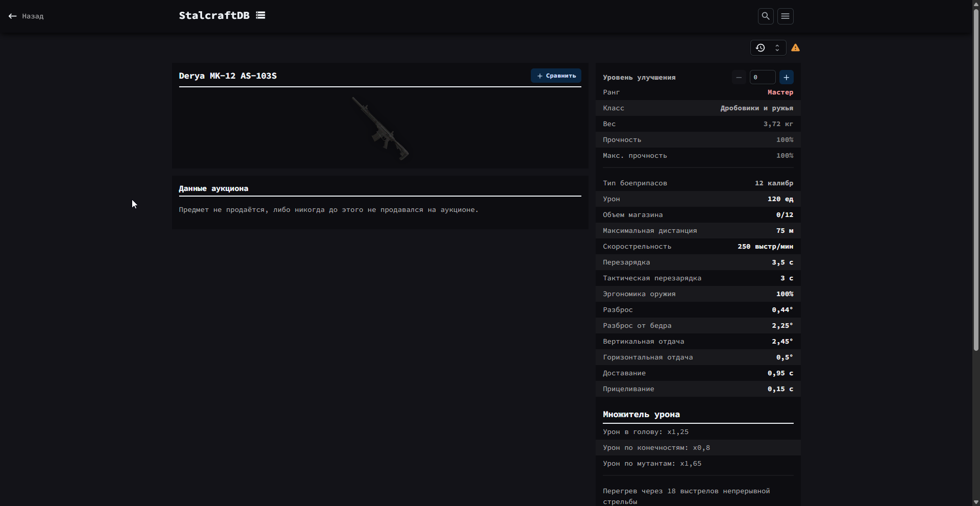Click the StalcraftDB logo text
The image size is (980, 506).
(x=214, y=15)
